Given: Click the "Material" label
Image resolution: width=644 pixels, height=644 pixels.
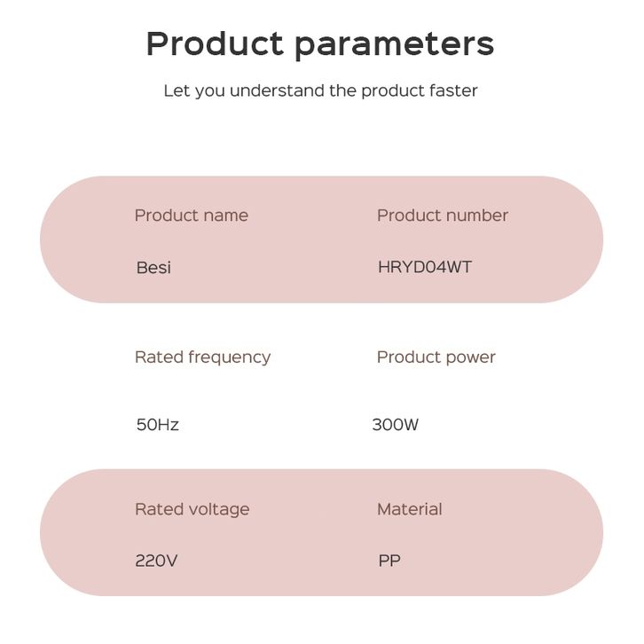Looking at the screenshot, I should (409, 509).
